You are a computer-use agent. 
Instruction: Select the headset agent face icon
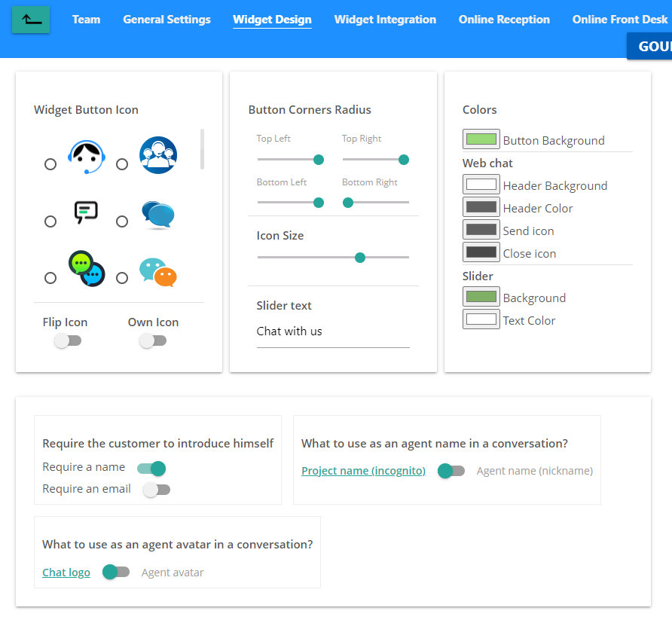[x=50, y=164]
